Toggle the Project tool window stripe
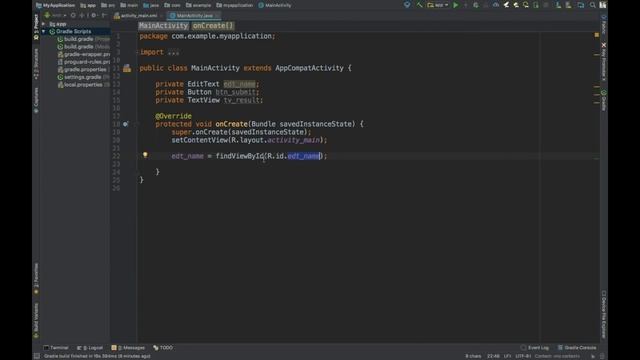The width and height of the screenshot is (640, 360). coord(36,27)
